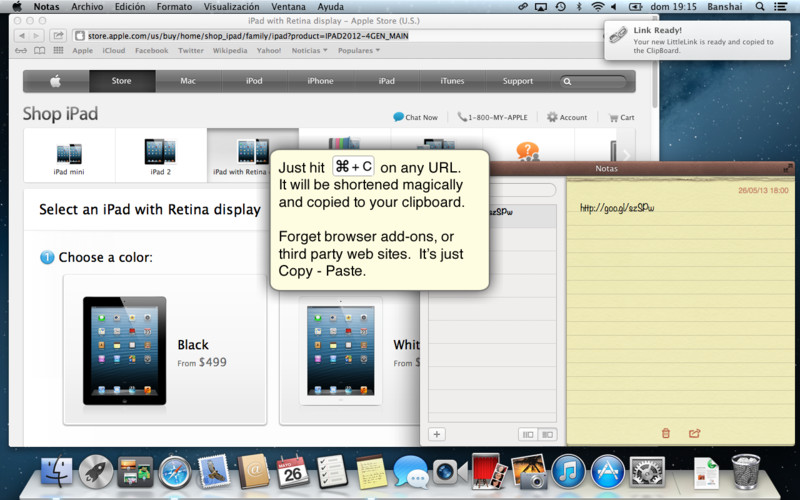Open the Wi-Fi status menu
The height and width of the screenshot is (500, 800).
pos(597,7)
